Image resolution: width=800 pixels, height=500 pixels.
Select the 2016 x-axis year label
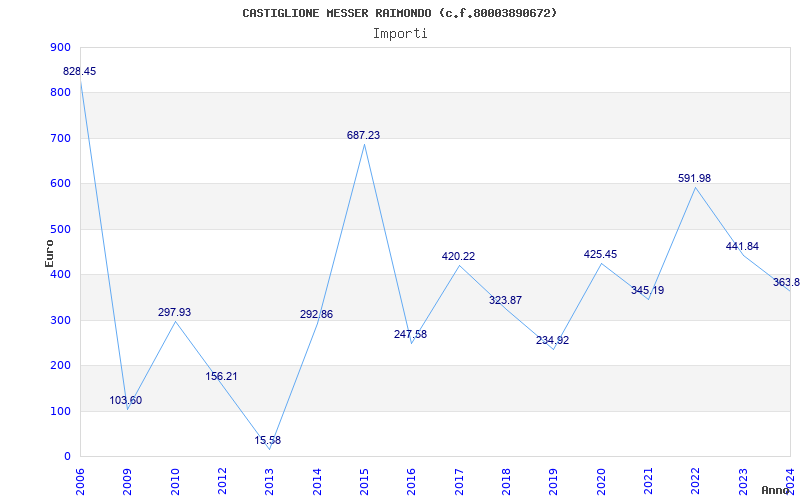coord(412,481)
